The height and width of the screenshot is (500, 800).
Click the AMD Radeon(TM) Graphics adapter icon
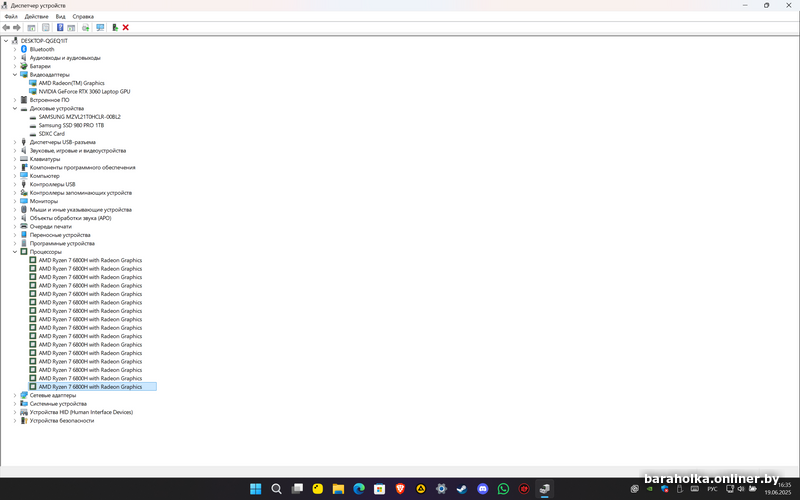33,83
